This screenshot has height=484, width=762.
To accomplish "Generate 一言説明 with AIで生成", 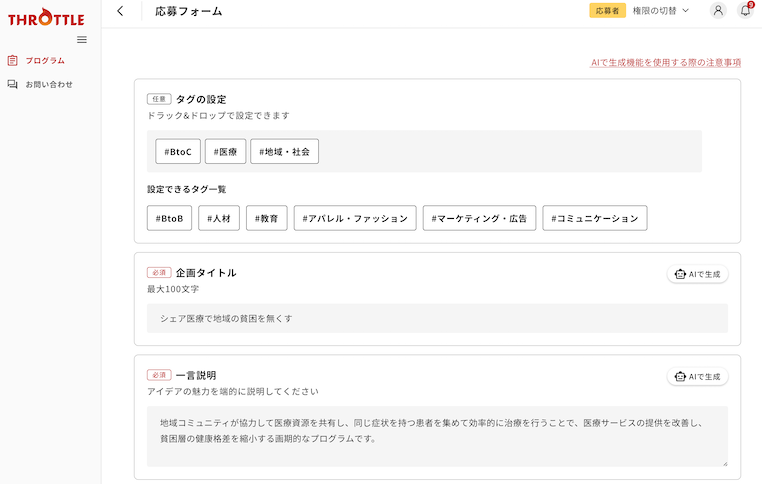I will tap(698, 377).
